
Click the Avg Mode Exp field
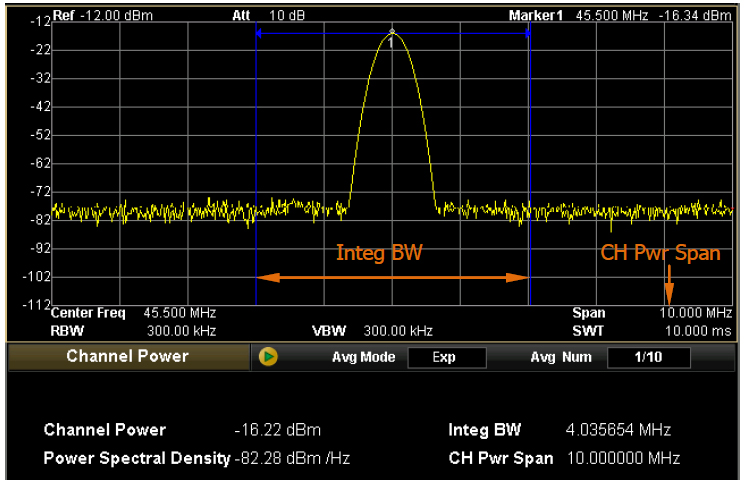[447, 357]
